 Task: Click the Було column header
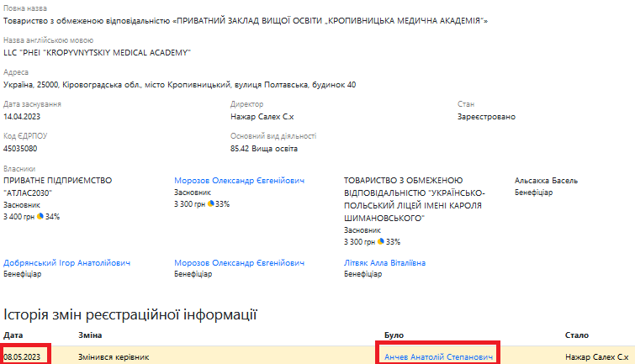click(394, 335)
